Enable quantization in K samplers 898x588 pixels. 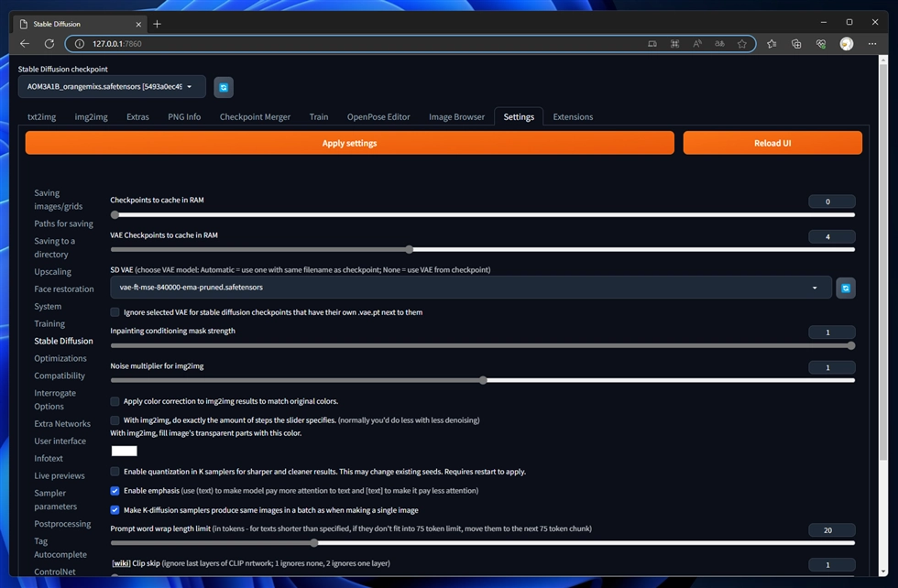tap(115, 472)
